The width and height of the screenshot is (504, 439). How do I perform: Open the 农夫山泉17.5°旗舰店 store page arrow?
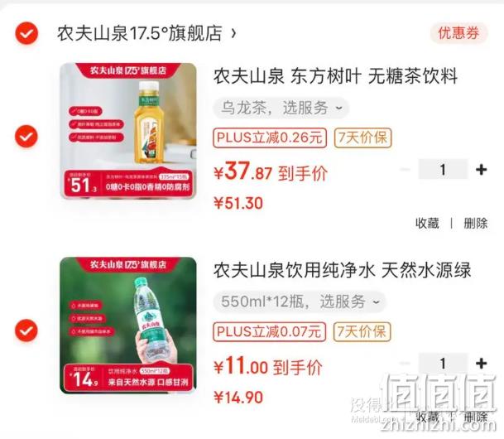pyautogui.click(x=234, y=33)
